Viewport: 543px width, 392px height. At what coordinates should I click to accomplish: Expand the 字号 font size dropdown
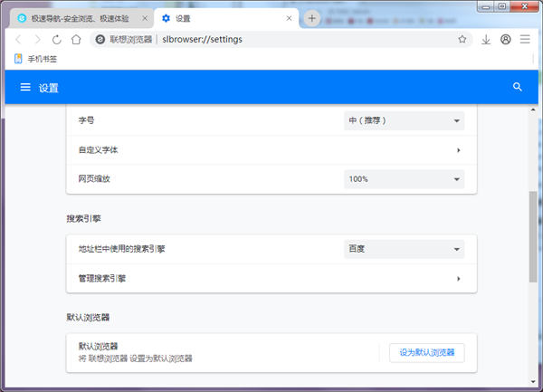click(404, 121)
